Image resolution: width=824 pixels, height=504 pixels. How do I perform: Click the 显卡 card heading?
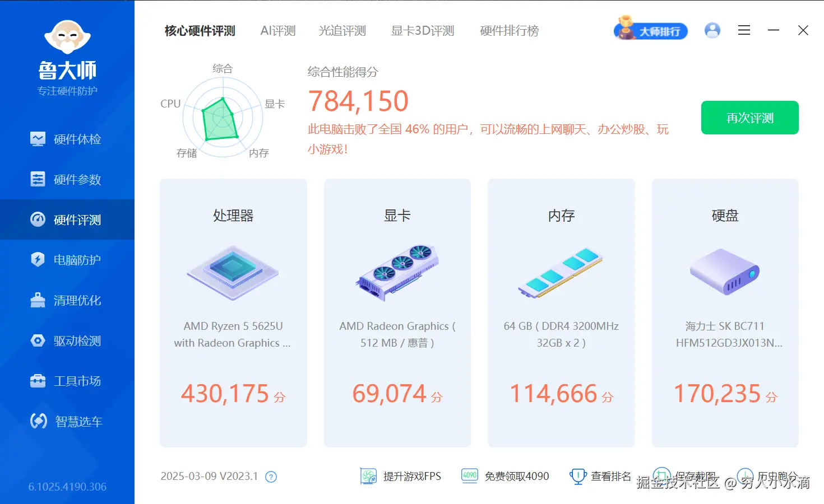coord(397,216)
